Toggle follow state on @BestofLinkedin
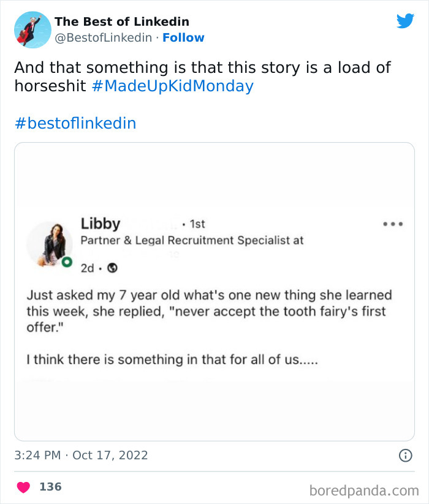The width and height of the screenshot is (429, 504). [x=184, y=37]
